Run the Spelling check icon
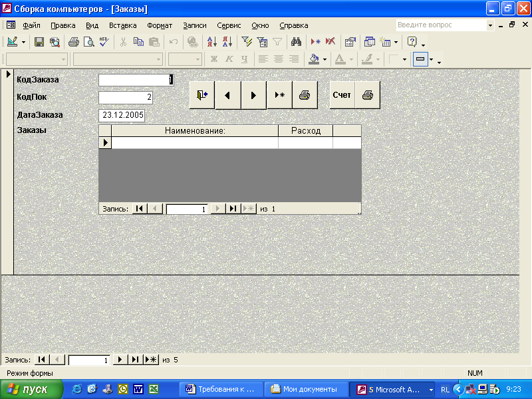The width and height of the screenshot is (532, 399). (x=104, y=42)
